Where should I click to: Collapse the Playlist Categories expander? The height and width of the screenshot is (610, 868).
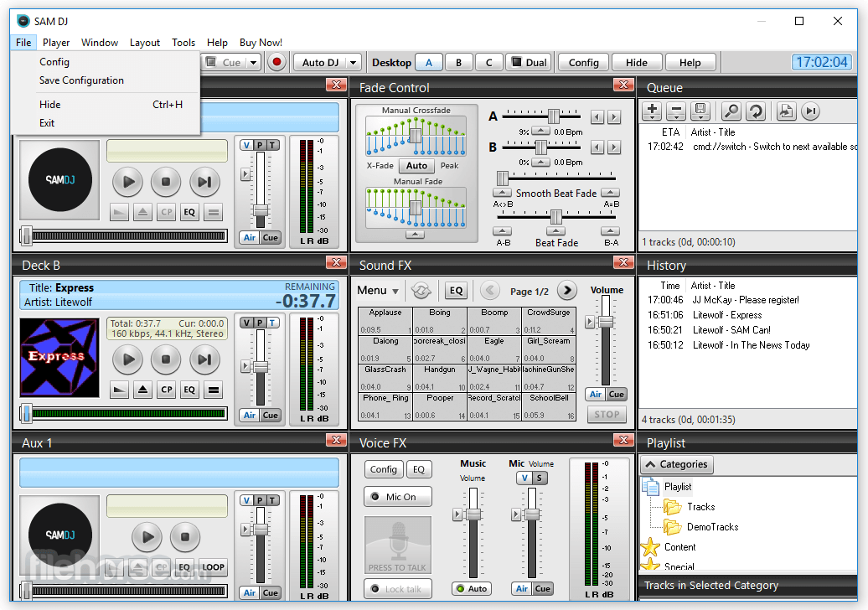676,464
